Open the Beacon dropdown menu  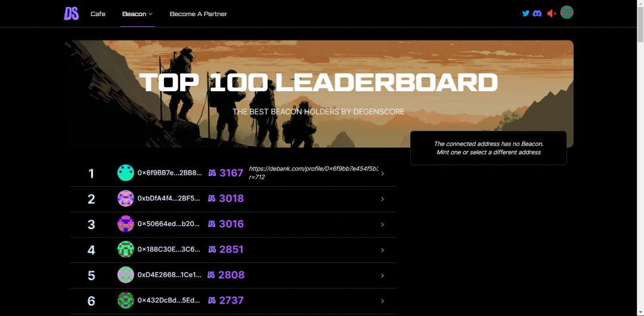pos(137,14)
